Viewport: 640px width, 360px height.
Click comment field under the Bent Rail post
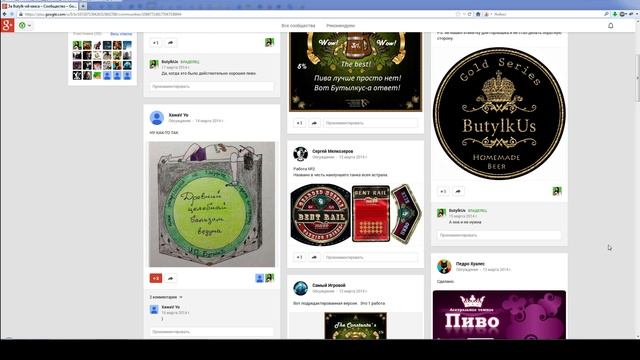click(x=371, y=258)
